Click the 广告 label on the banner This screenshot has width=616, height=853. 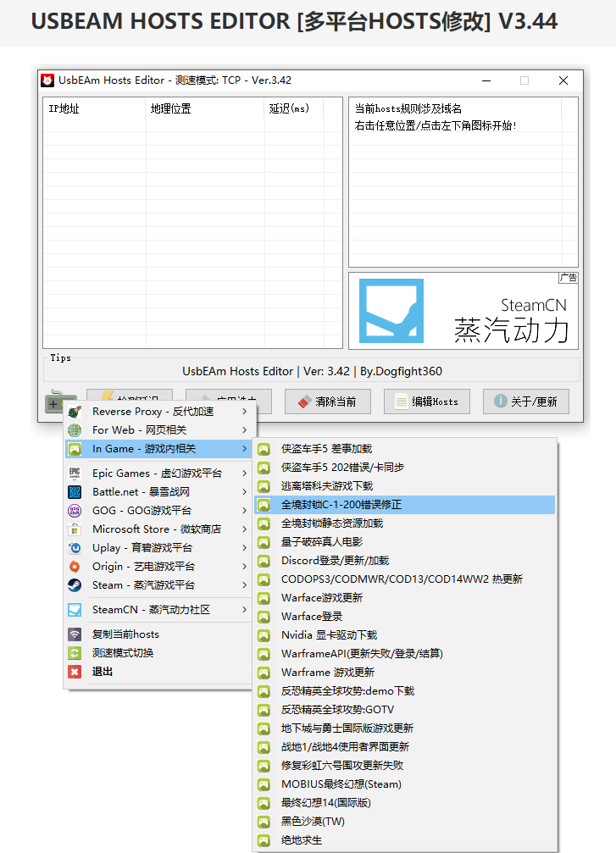click(568, 278)
